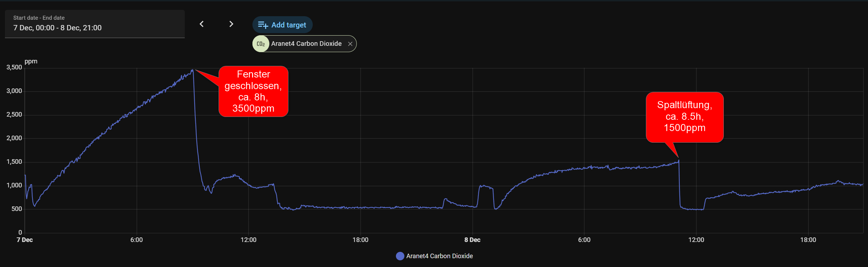Click the 3500 ppm peak on the line

tap(192, 70)
